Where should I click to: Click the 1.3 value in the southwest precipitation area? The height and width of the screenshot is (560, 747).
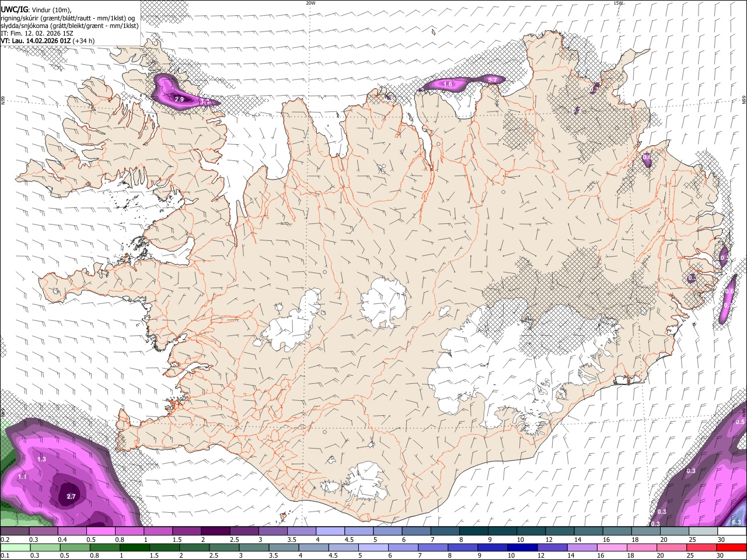click(41, 460)
